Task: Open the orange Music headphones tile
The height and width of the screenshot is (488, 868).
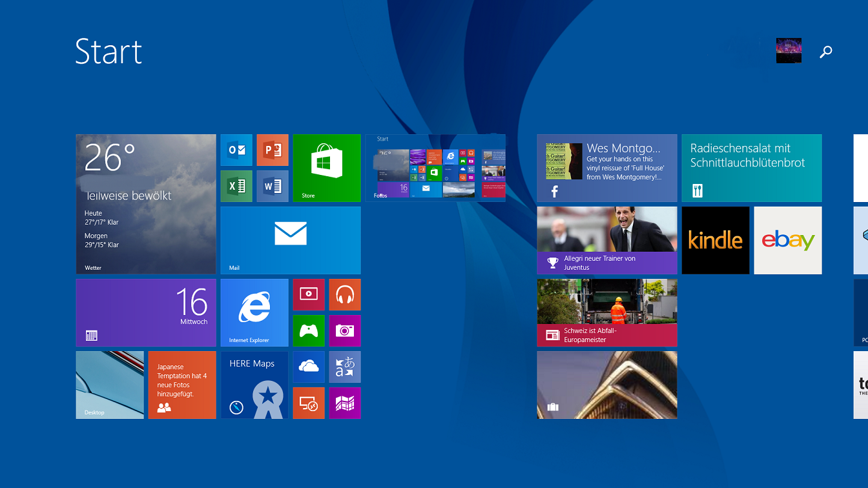Action: pyautogui.click(x=345, y=295)
